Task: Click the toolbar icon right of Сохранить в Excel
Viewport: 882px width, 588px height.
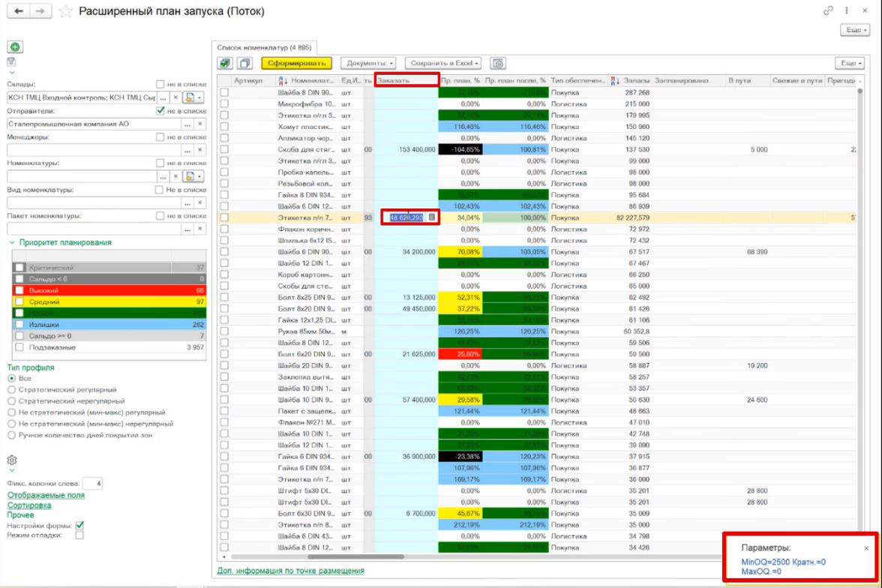Action: pyautogui.click(x=498, y=63)
